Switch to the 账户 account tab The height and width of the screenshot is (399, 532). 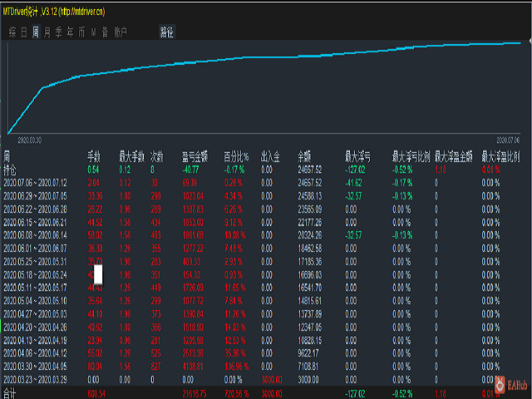tap(121, 32)
